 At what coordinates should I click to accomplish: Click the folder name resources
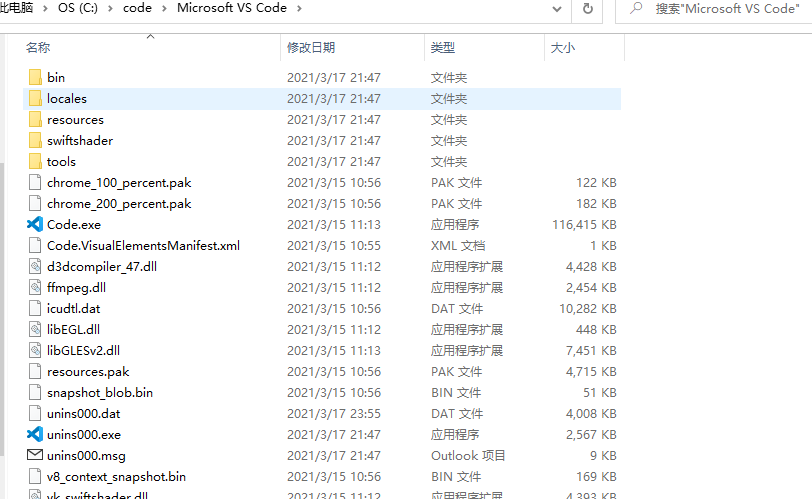(x=75, y=120)
